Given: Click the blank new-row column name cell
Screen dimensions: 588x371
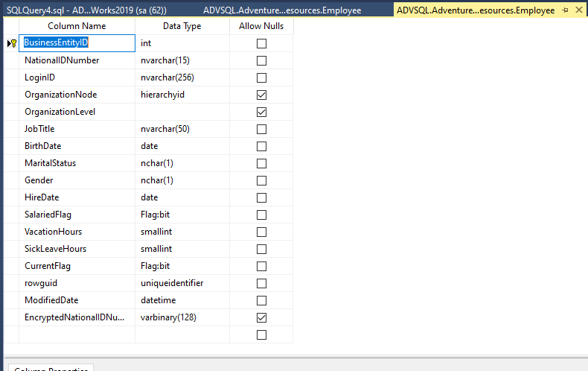Looking at the screenshot, I should click(x=77, y=335).
